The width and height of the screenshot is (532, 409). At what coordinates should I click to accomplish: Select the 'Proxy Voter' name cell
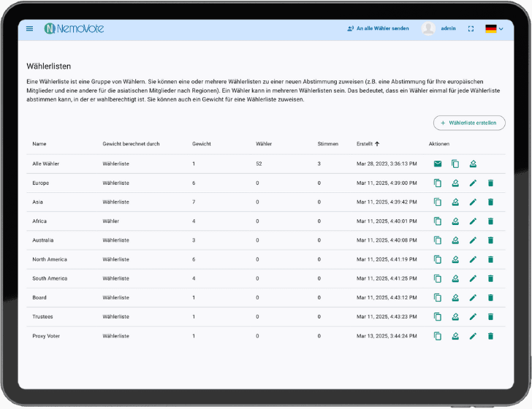click(x=46, y=336)
